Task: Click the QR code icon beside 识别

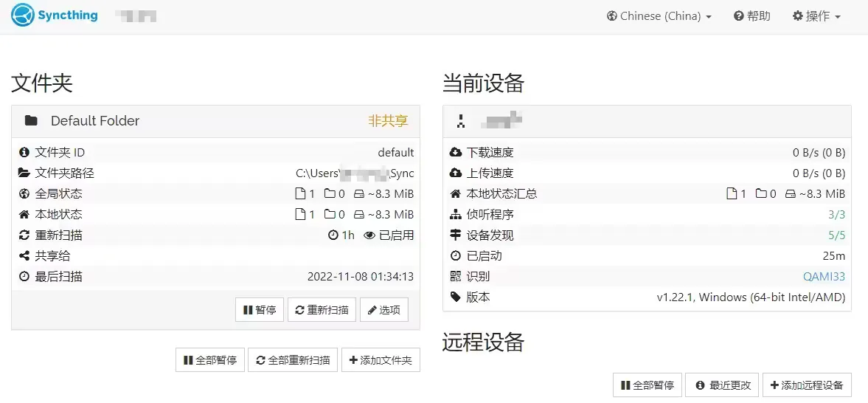Action: point(455,277)
